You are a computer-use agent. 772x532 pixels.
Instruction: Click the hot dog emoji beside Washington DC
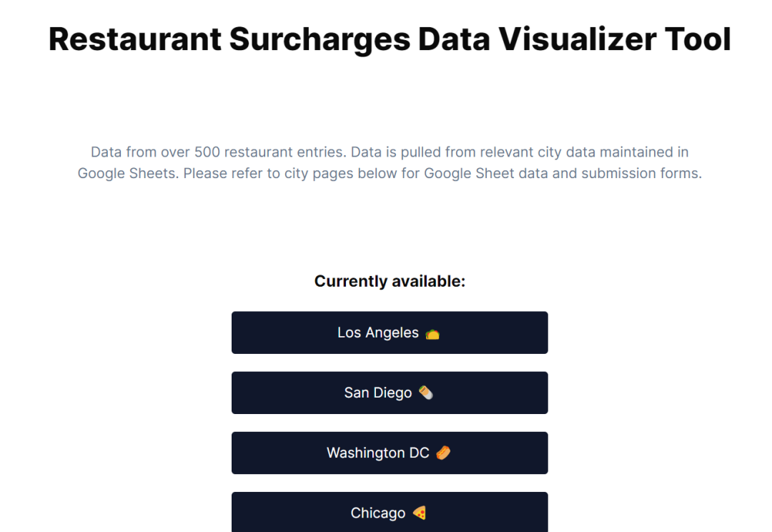442,453
